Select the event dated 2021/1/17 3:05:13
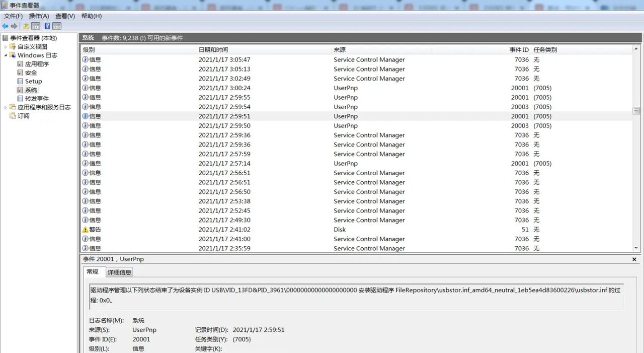This screenshot has width=644, height=353. [x=356, y=69]
